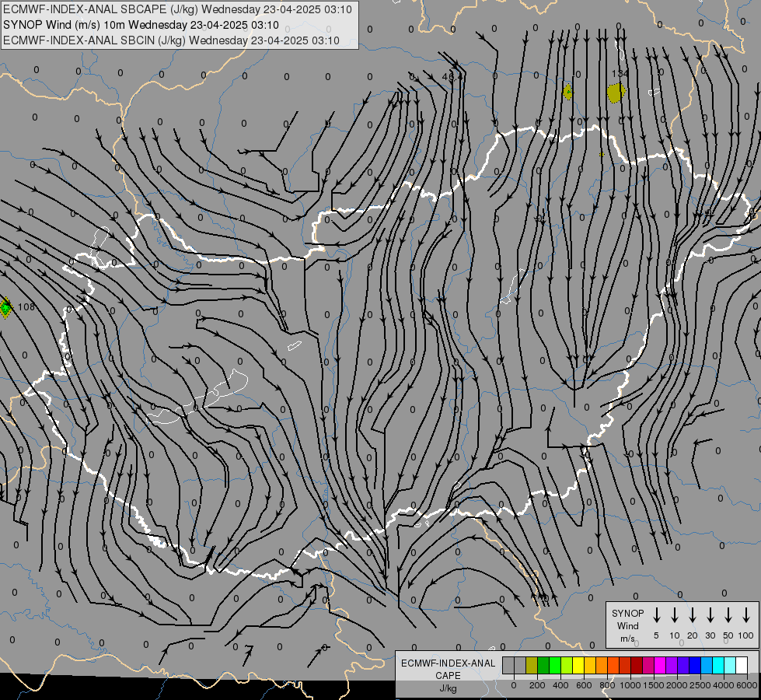
Task: Select the olive CAPE swatch before the 200 tick
Action: point(532,665)
